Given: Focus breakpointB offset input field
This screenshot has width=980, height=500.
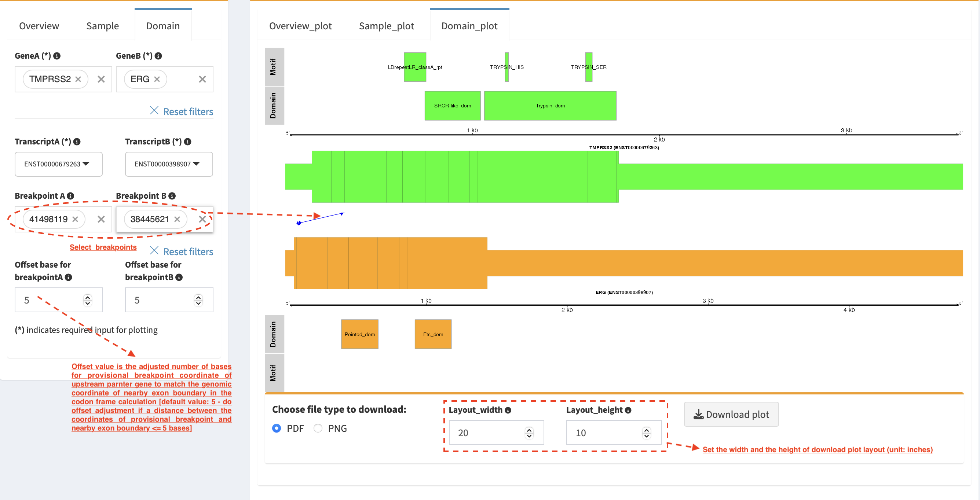Looking at the screenshot, I should coord(169,300).
